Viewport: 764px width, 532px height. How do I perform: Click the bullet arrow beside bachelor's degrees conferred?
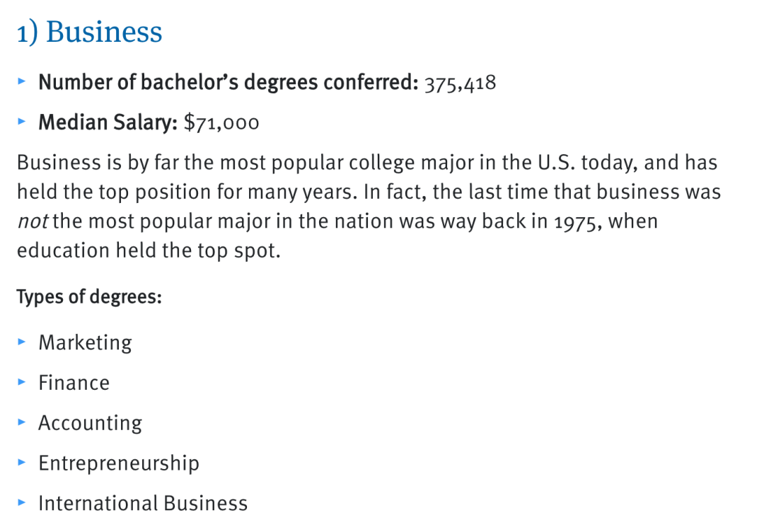[22, 83]
